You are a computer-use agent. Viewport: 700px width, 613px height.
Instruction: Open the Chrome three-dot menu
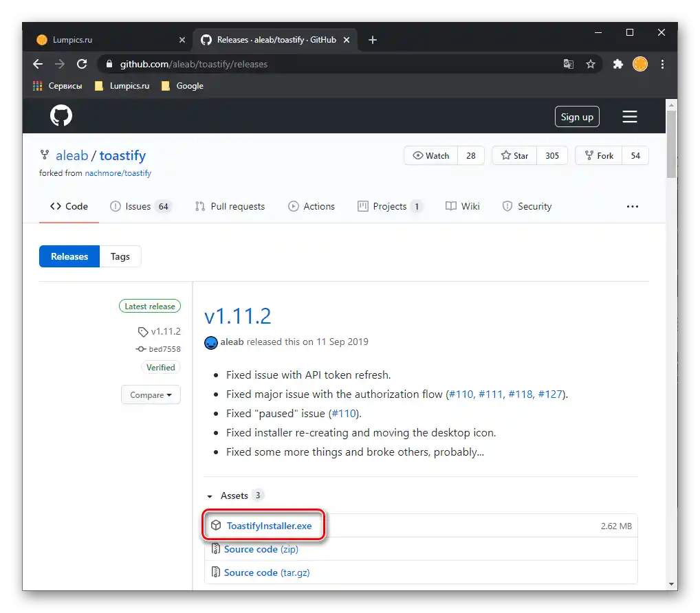coord(662,64)
